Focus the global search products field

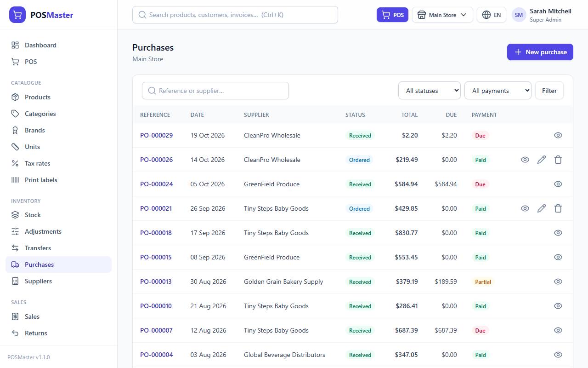[x=235, y=15]
